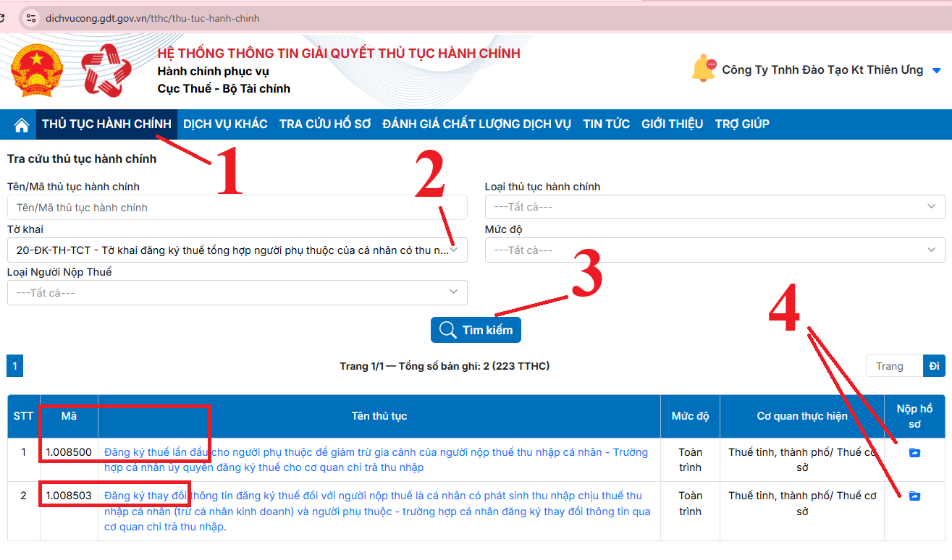
Task: Open the Tờ khai dropdown
Action: click(x=237, y=250)
